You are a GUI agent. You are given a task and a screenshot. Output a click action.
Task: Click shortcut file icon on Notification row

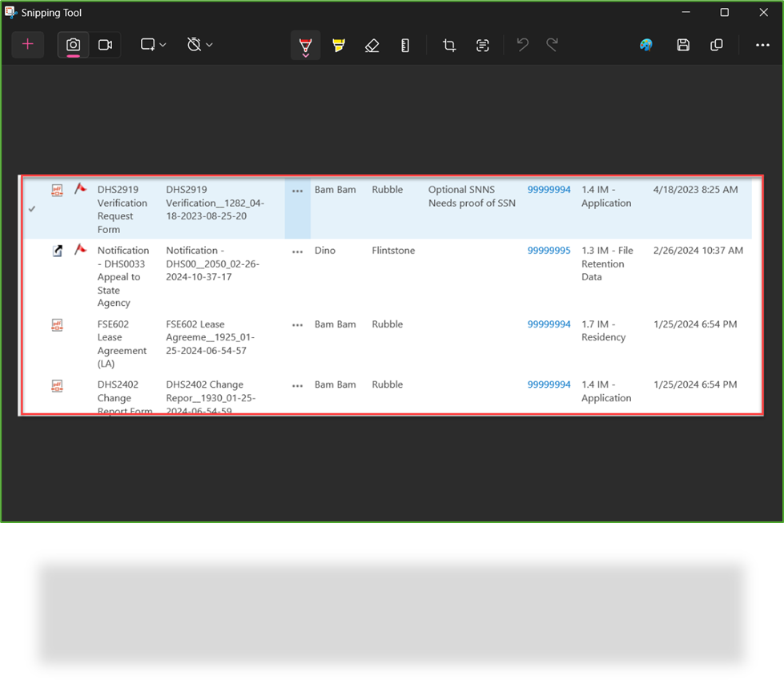(58, 251)
